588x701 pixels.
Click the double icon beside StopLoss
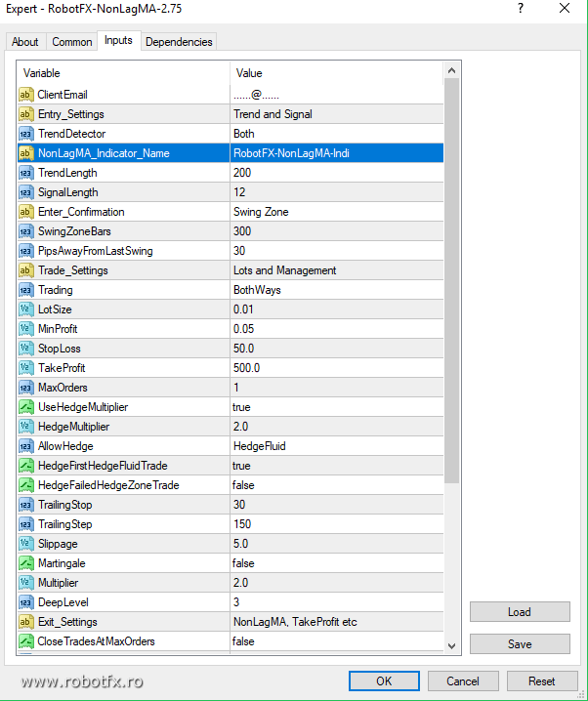tap(26, 349)
